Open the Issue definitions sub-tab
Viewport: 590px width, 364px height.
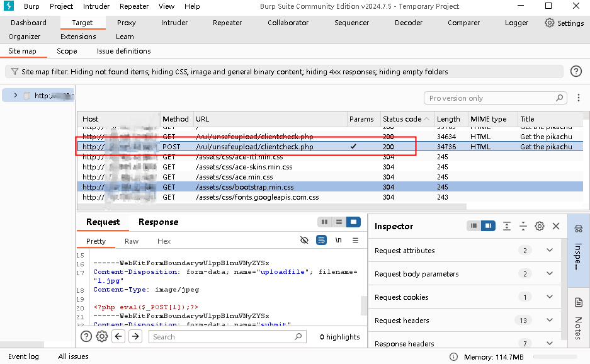[x=124, y=51]
